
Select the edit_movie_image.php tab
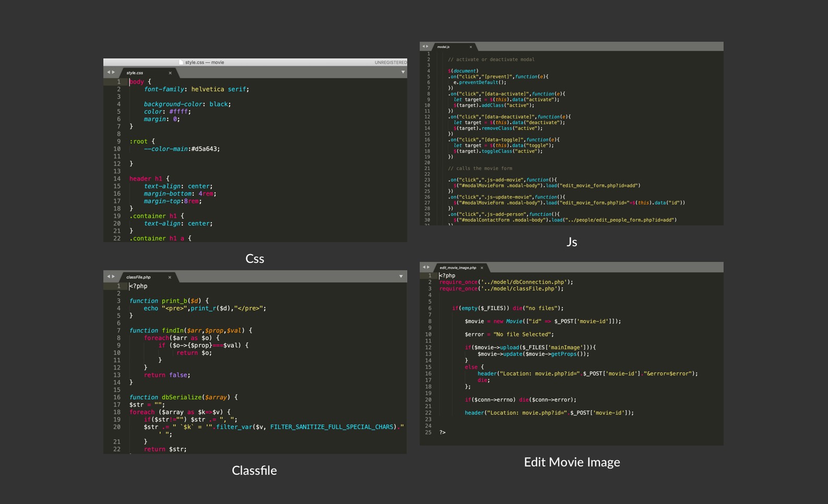tap(457, 268)
